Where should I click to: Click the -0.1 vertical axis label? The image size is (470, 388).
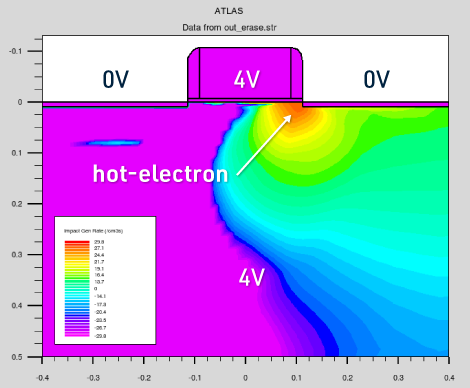[x=16, y=51]
